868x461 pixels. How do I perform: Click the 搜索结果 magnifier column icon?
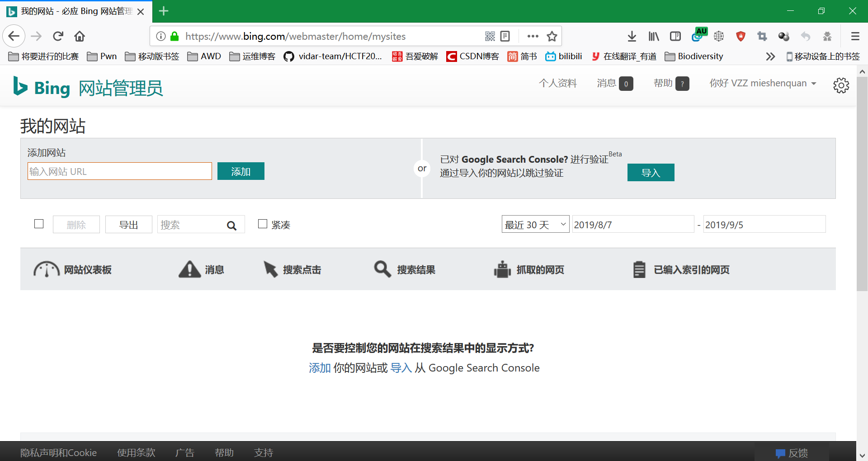382,269
